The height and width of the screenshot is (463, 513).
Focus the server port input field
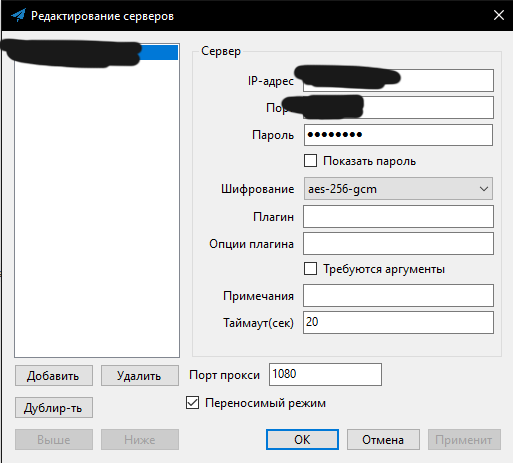pos(398,107)
